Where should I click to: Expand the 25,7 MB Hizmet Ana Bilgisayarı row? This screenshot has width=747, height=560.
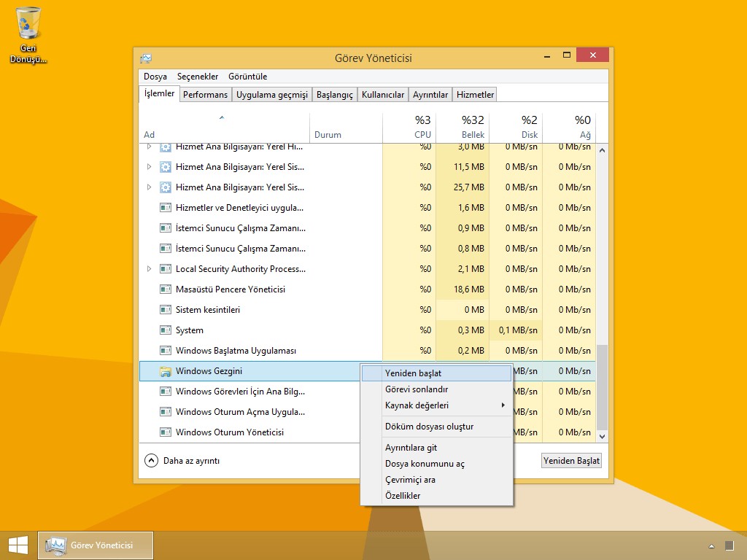pos(149,187)
